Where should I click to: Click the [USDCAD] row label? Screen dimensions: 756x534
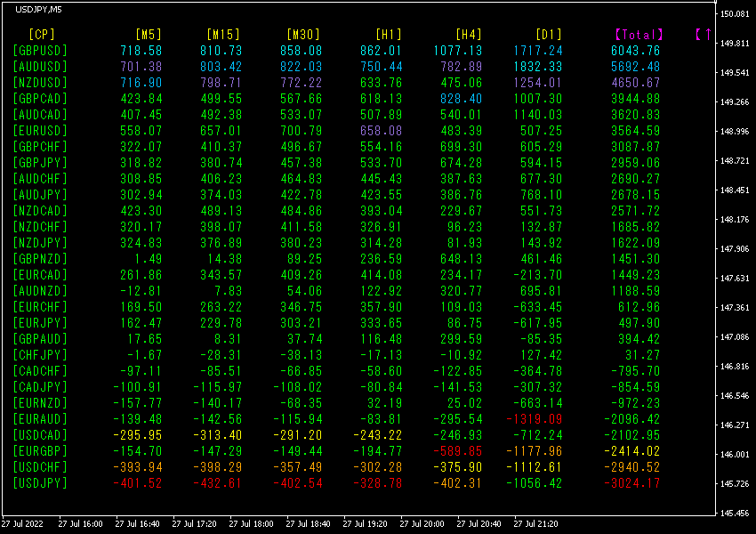41,435
